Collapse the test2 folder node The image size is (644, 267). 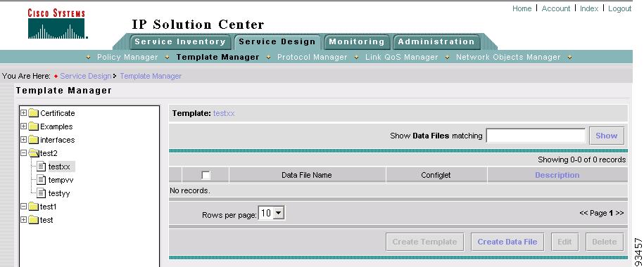click(23, 153)
